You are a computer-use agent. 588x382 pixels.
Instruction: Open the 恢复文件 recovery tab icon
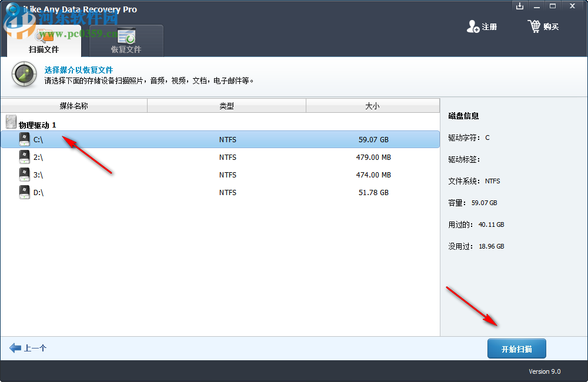pyautogui.click(x=126, y=35)
